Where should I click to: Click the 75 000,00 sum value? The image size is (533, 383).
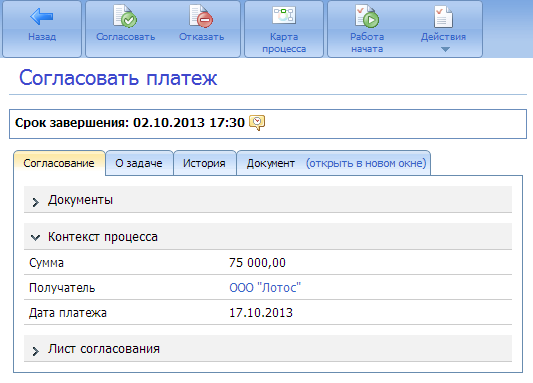257,263
